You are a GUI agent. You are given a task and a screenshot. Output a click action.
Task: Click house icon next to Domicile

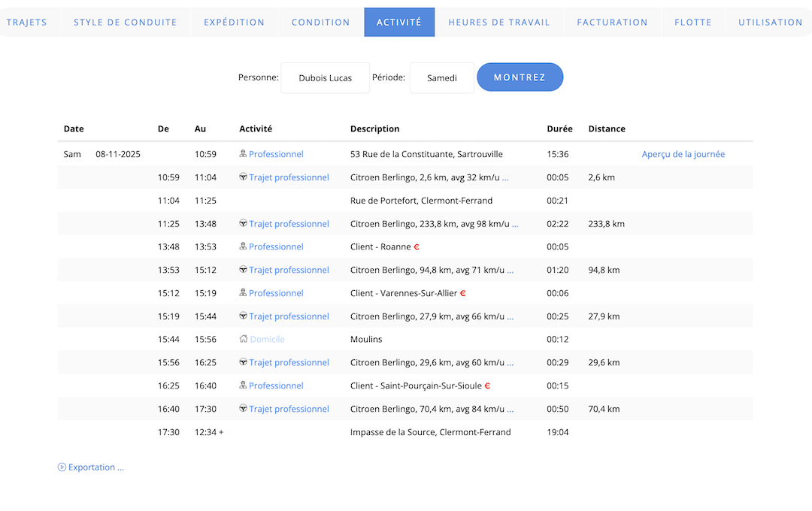(x=244, y=340)
